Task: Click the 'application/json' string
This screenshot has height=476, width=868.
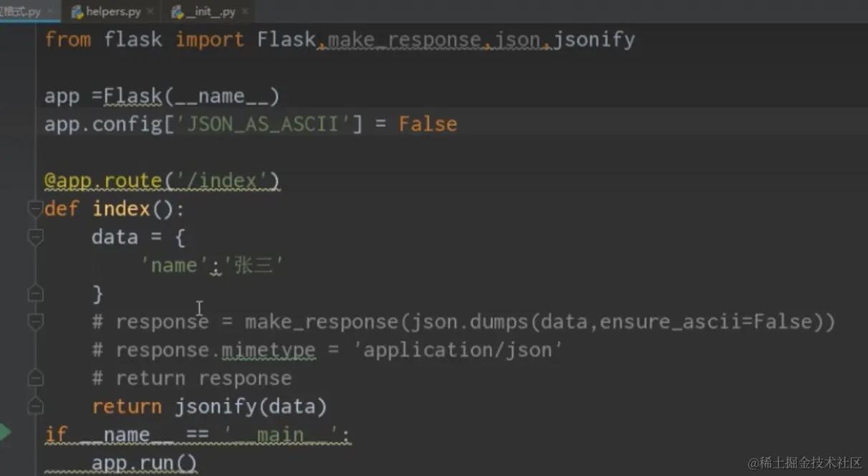Action: point(458,350)
